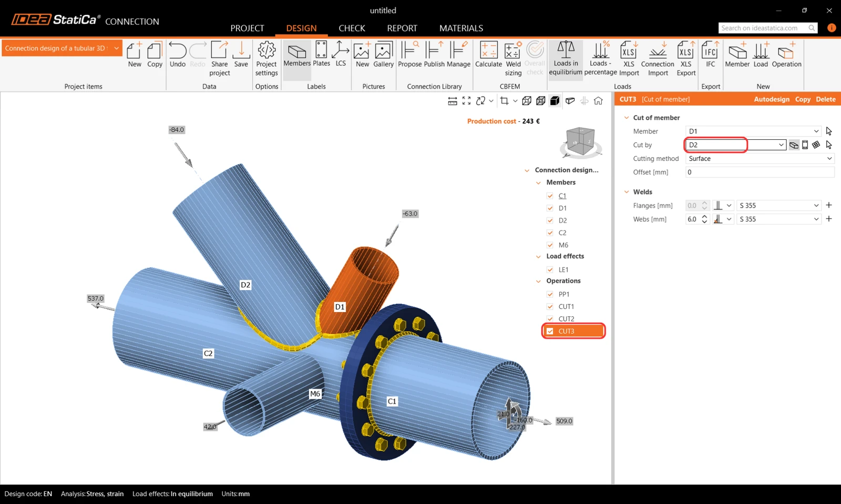This screenshot has height=504, width=841.
Task: Click the Share project icon
Action: 220,59
